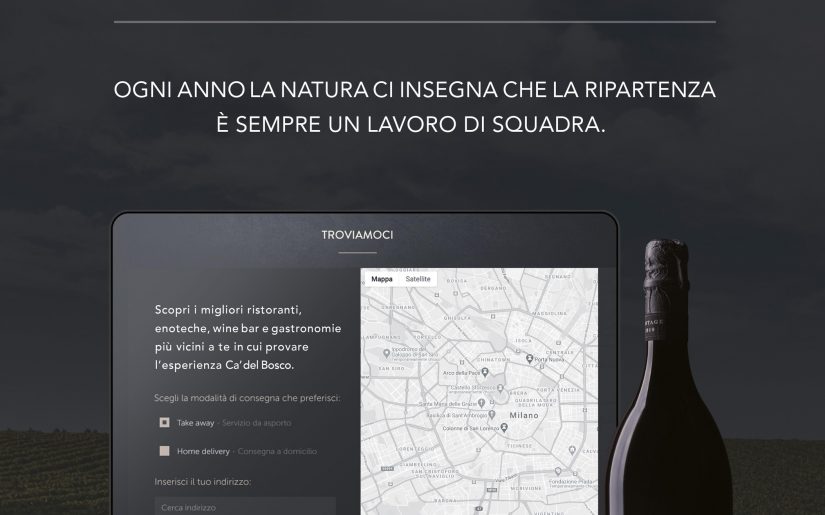825x515 pixels.
Task: Select the Fondazione Prada map marker
Action: pos(558,472)
